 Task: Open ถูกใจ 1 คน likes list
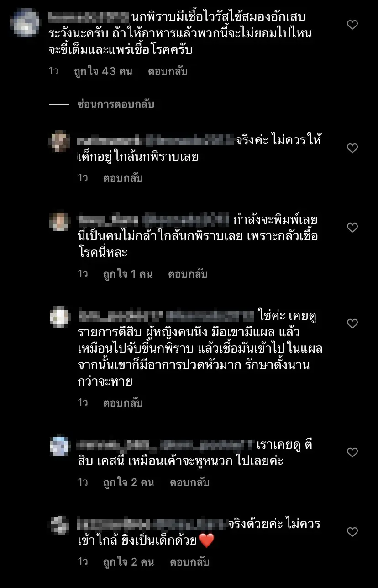click(x=128, y=274)
